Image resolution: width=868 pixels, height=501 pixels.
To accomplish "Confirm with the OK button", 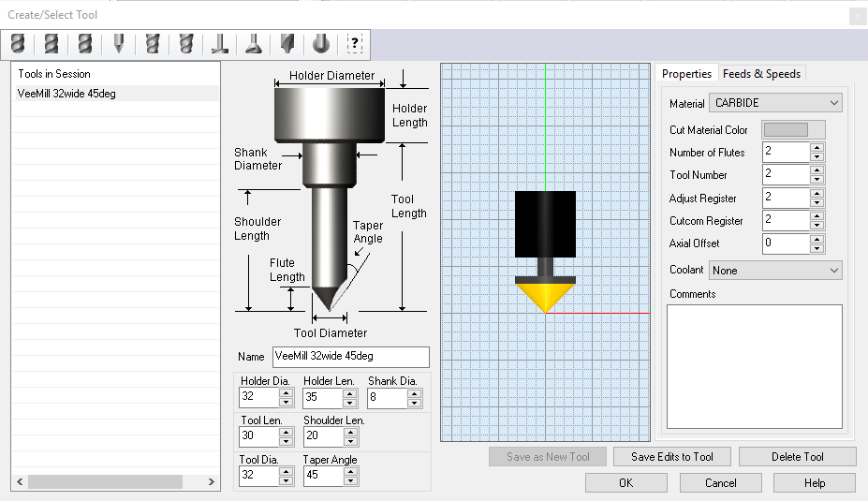I will click(626, 482).
